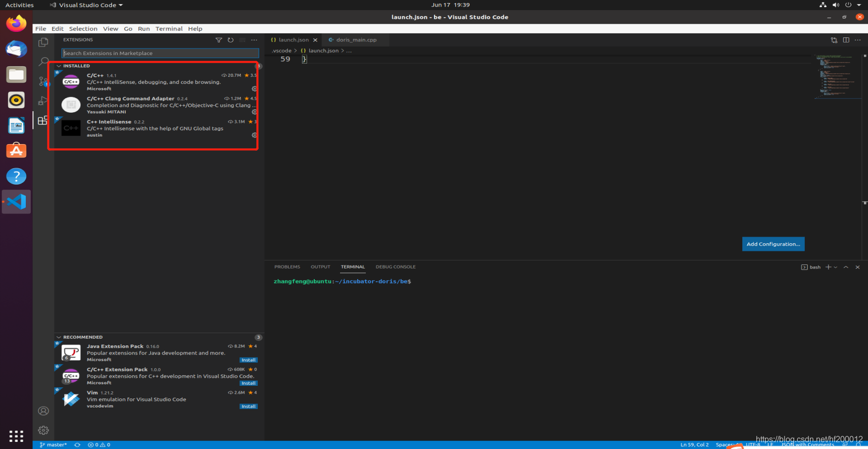Click launch.json breadcrumb segment
868x449 pixels.
coord(323,51)
